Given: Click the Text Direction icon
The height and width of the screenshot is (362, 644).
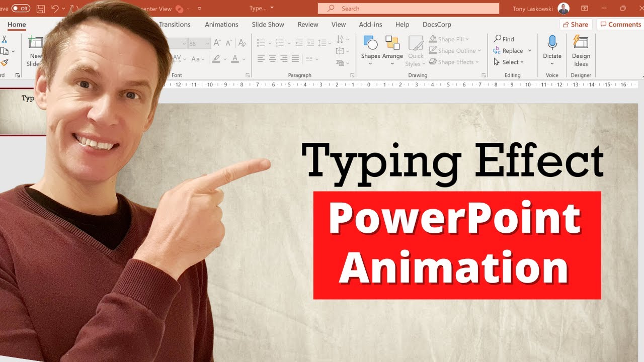Looking at the screenshot, I should pyautogui.click(x=340, y=39).
